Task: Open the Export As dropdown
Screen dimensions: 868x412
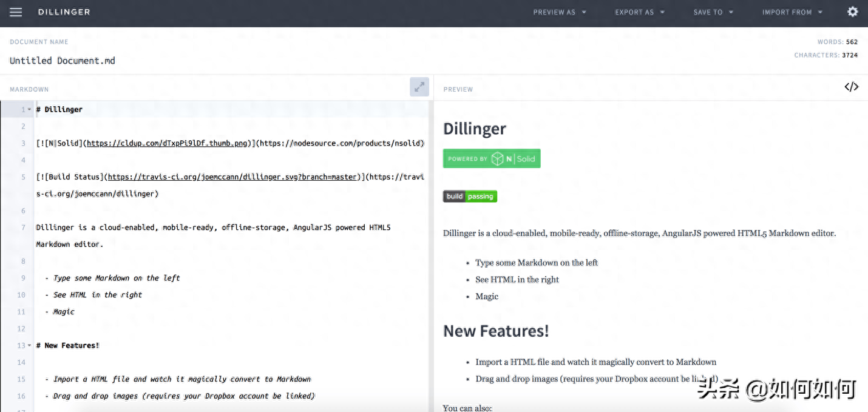Action: point(640,12)
